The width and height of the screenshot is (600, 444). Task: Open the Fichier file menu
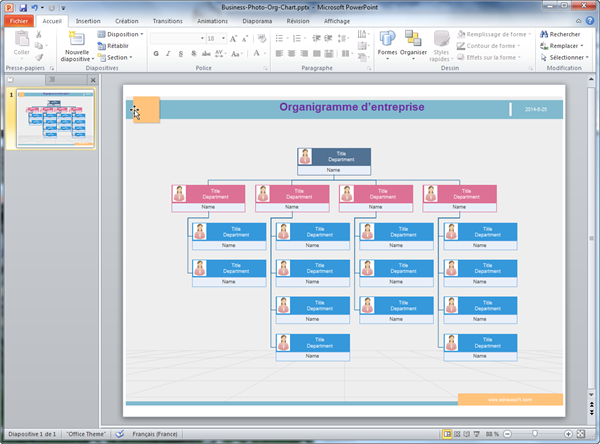pos(20,20)
